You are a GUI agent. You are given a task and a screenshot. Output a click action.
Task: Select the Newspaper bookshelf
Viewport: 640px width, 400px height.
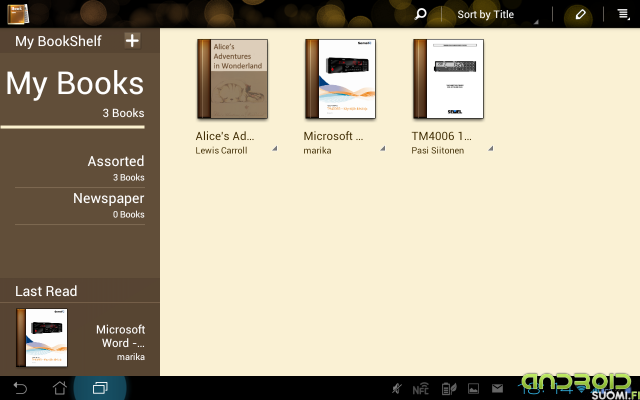[x=80, y=205]
